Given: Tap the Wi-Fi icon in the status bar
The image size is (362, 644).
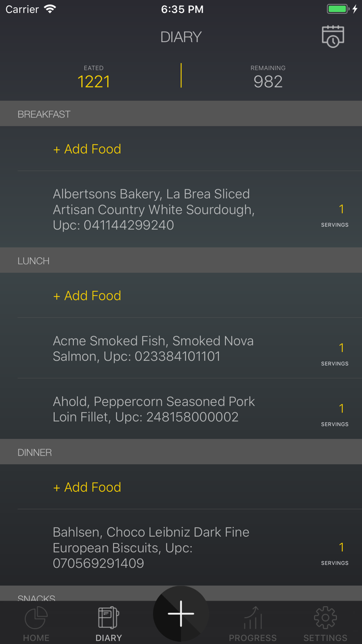Looking at the screenshot, I should click(x=49, y=8).
